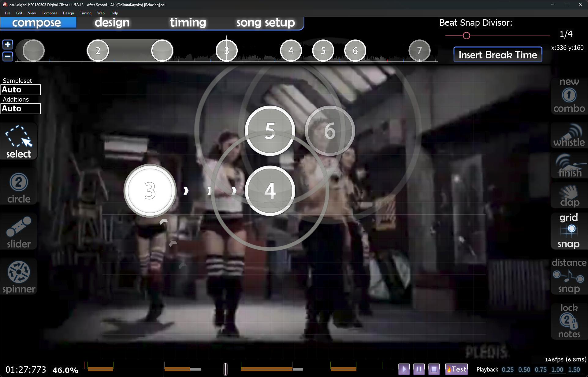
Task: Open the Sampleset dropdown
Action: 20,90
